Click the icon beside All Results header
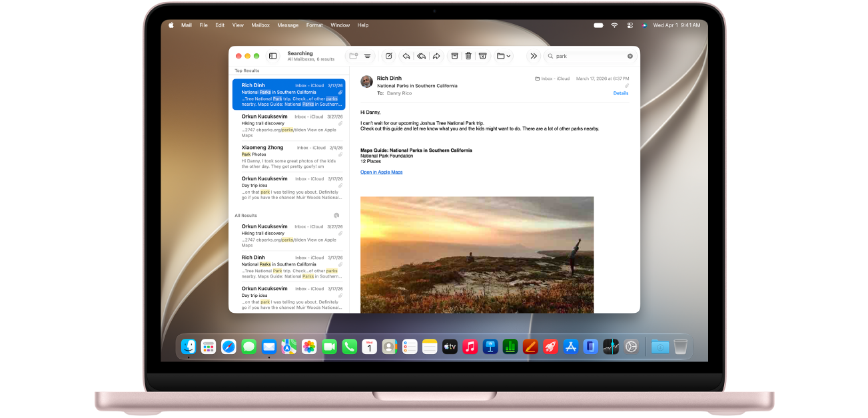The width and height of the screenshot is (868, 418). 336,216
